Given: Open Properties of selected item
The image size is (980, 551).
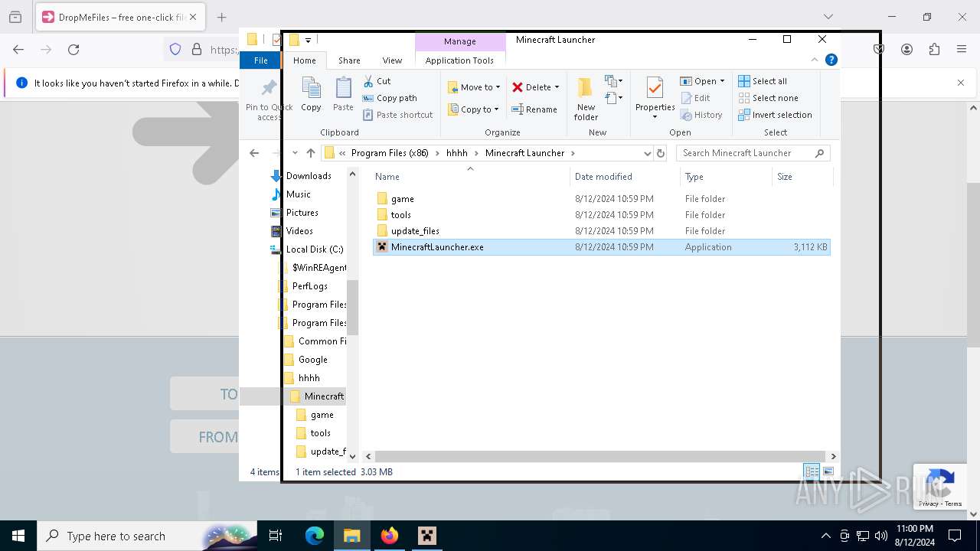Looking at the screenshot, I should pos(655,98).
